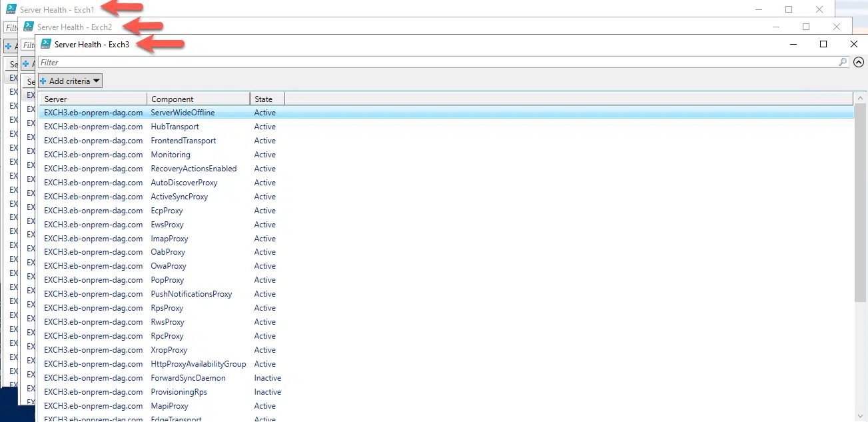The height and width of the screenshot is (422, 868).
Task: Maximize the Server Health - Exch2 window
Action: (806, 27)
